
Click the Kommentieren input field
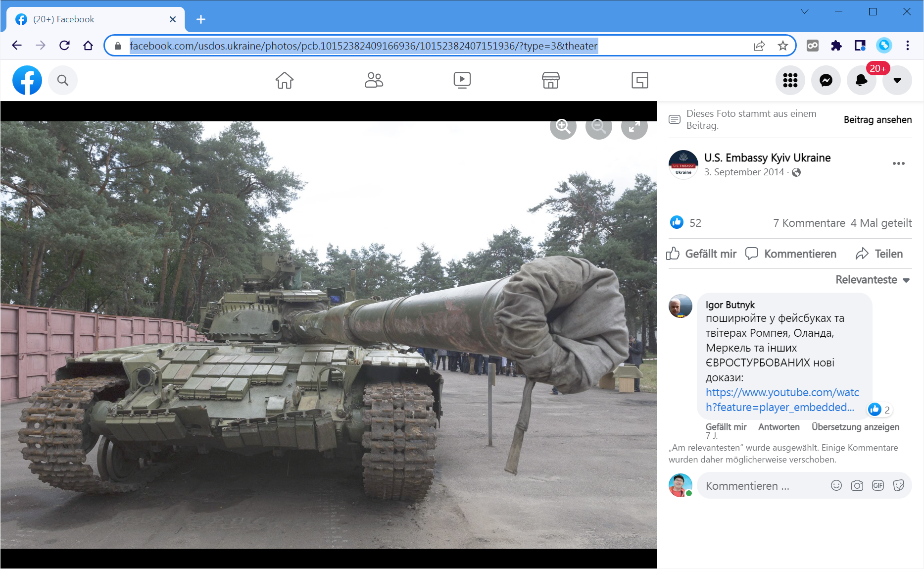[x=762, y=485]
